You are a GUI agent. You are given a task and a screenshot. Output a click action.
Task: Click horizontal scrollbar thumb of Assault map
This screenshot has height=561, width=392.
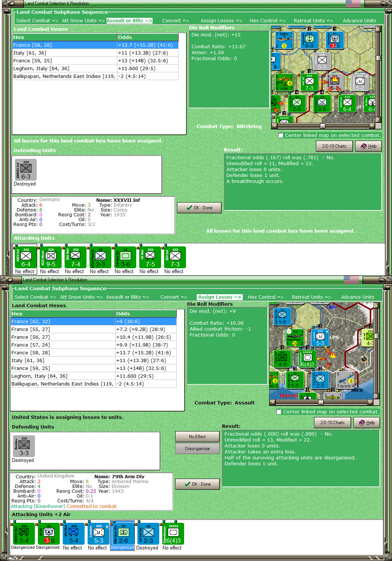pos(321,402)
